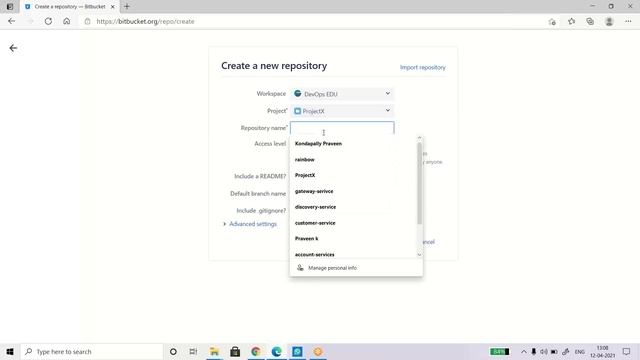
Task: Open Task View
Action: pos(193,351)
